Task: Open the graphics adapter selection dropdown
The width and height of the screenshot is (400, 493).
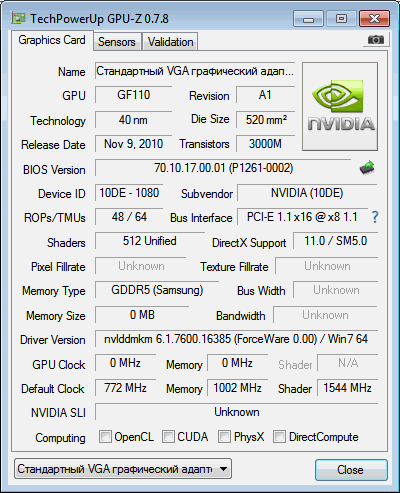Action: tap(123, 469)
